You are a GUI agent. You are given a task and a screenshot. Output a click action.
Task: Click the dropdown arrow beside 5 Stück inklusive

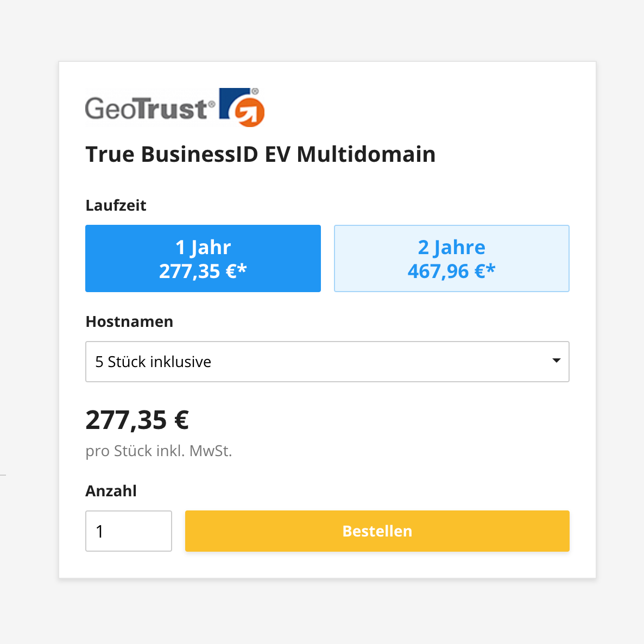[x=556, y=361]
